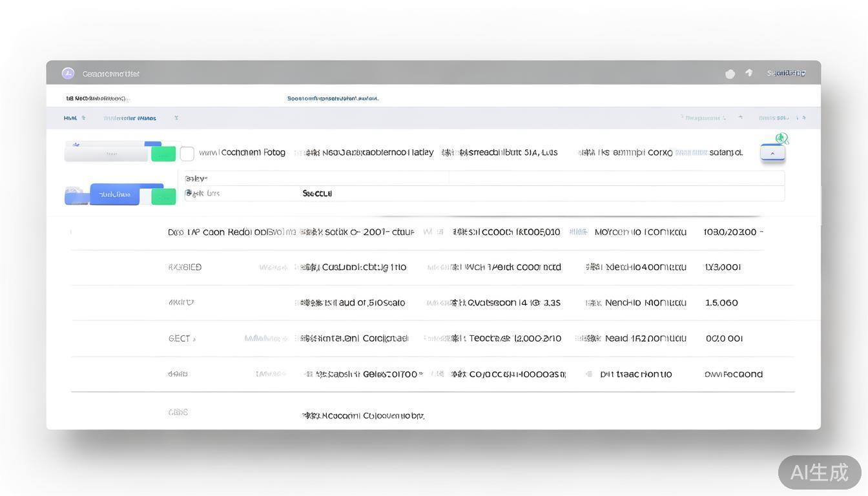
Task: Click the small arrow icon in the right filter bar
Action: (741, 118)
